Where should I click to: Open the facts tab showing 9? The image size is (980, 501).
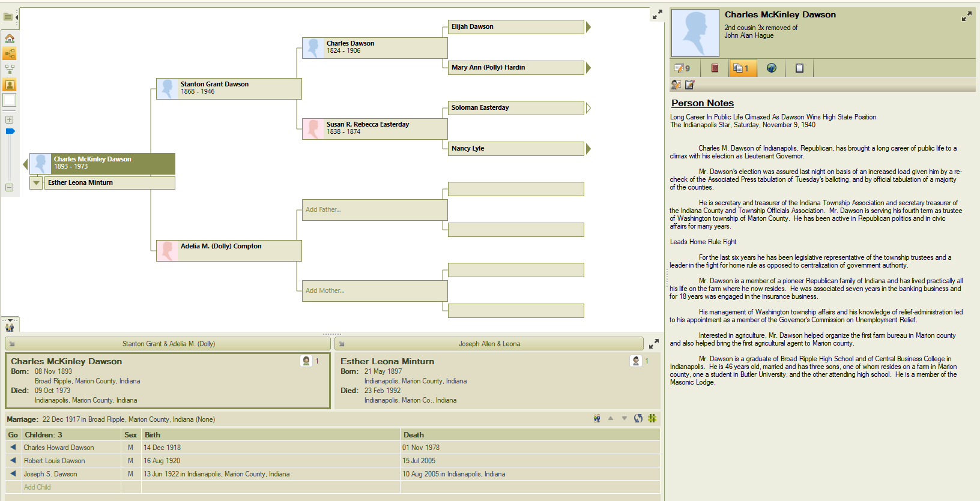point(683,68)
